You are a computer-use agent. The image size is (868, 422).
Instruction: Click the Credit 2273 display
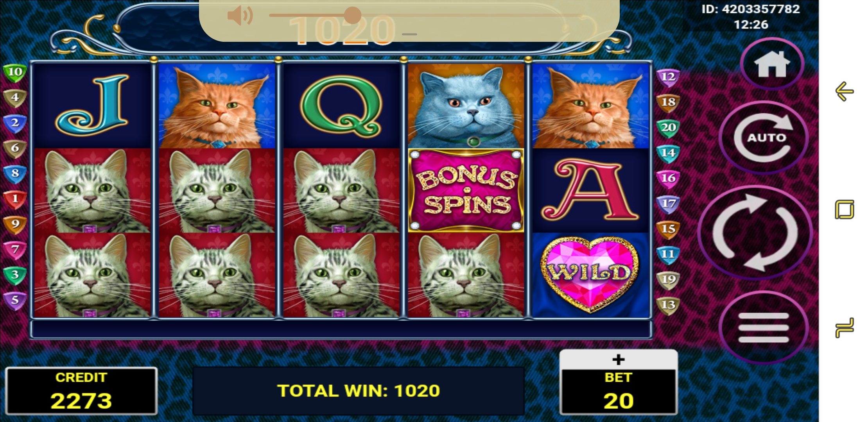coord(81,391)
